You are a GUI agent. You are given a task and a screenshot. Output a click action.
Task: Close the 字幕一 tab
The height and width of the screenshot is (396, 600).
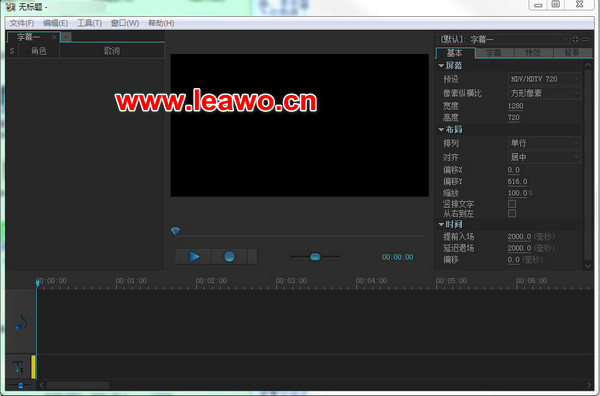(x=54, y=37)
